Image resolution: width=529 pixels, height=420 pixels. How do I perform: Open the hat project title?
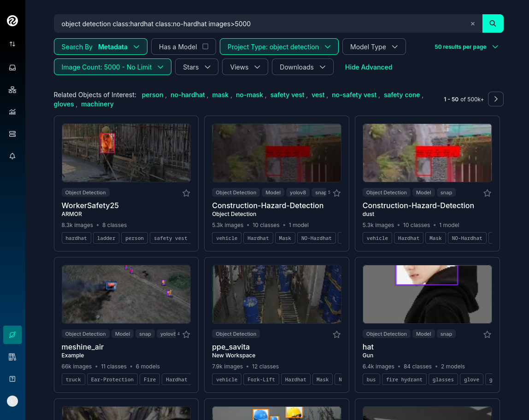tap(368, 347)
